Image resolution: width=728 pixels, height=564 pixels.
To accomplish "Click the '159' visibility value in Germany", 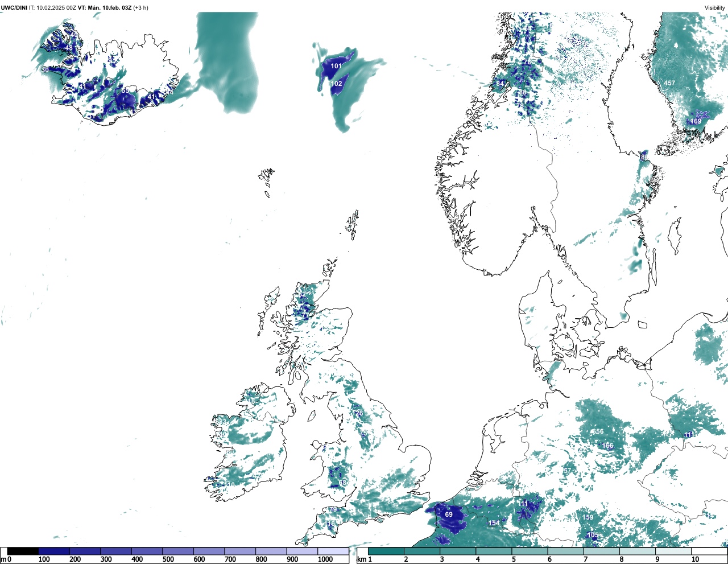I will [588, 517].
